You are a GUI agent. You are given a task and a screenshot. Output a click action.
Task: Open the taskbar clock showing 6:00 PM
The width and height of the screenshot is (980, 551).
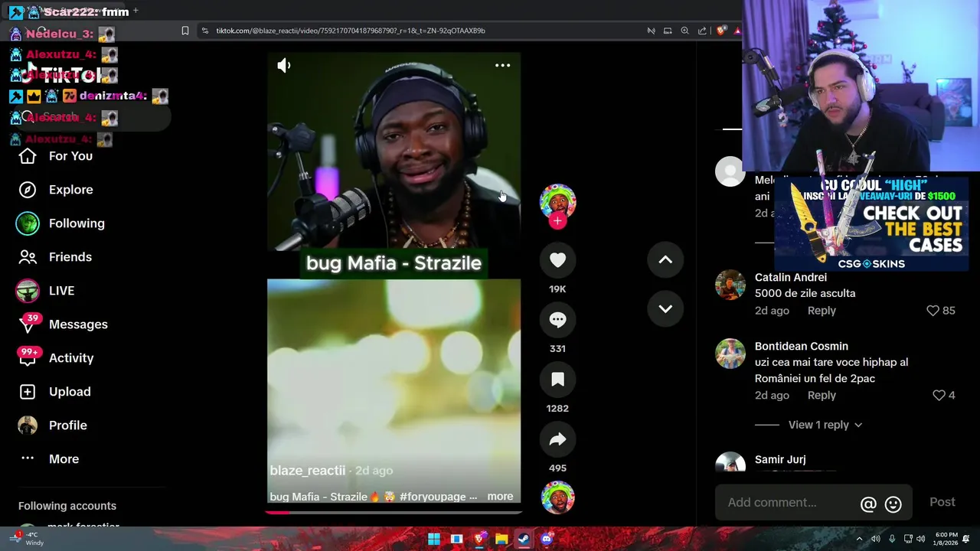point(946,539)
